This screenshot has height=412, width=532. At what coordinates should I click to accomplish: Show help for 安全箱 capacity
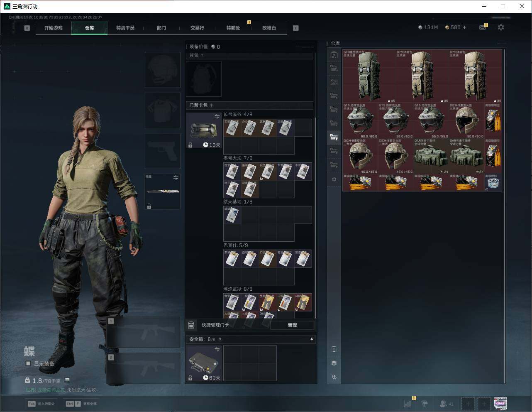220,339
